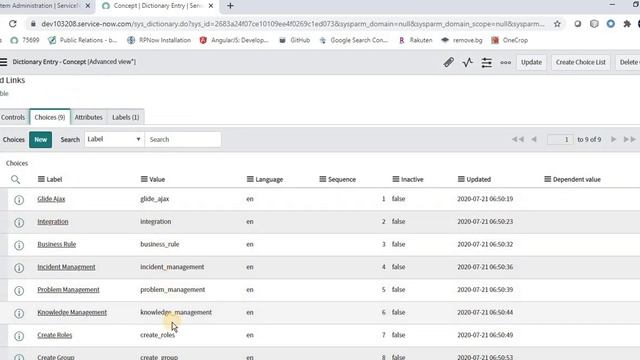Click the Create Choice List button

click(x=580, y=62)
